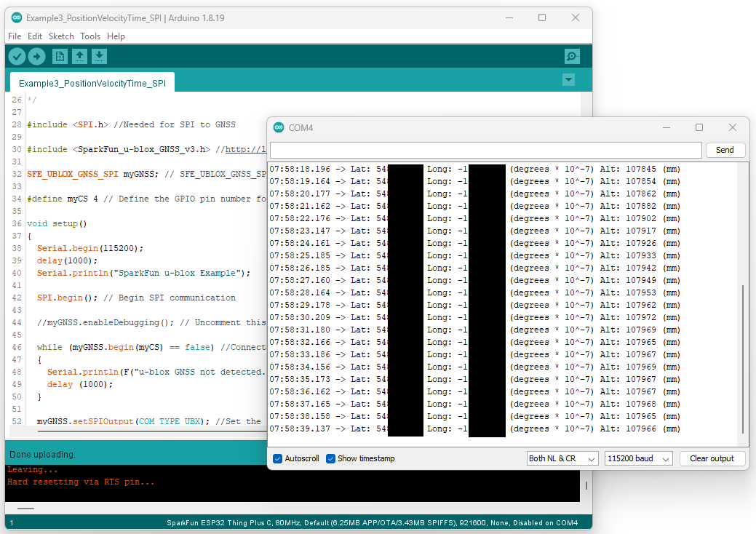Click the Upload sketch arrow icon
Image resolution: width=756 pixels, height=534 pixels.
point(36,57)
